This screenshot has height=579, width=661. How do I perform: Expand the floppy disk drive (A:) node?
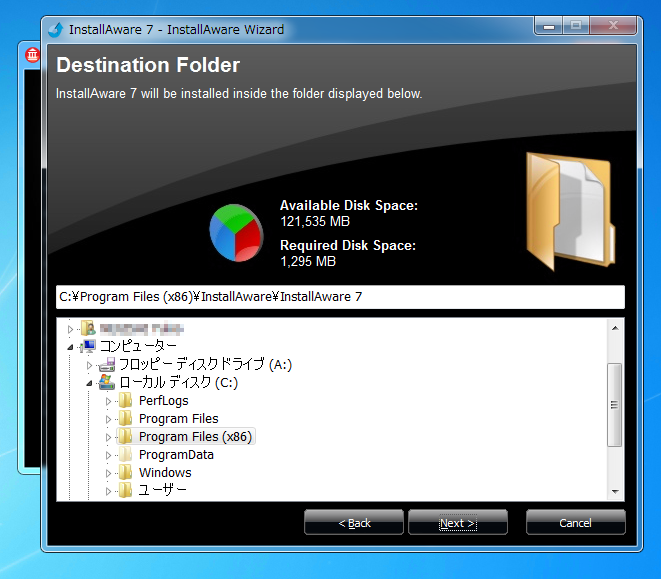[x=89, y=365]
